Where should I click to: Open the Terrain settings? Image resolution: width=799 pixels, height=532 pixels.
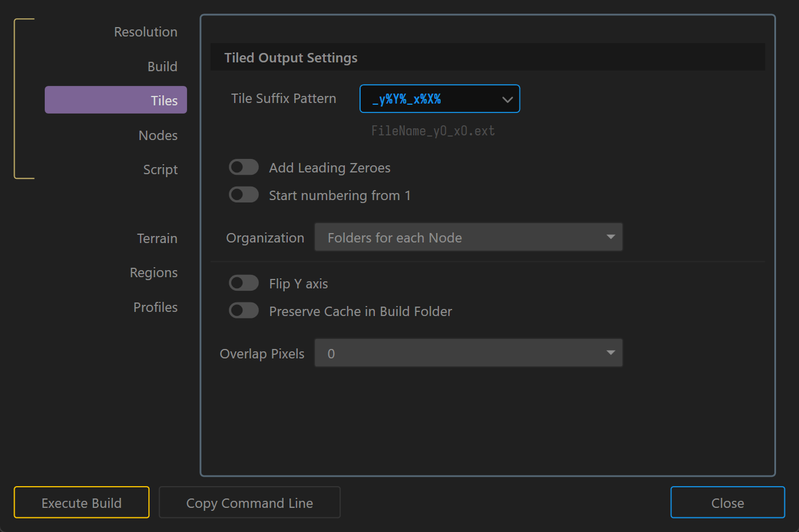157,238
